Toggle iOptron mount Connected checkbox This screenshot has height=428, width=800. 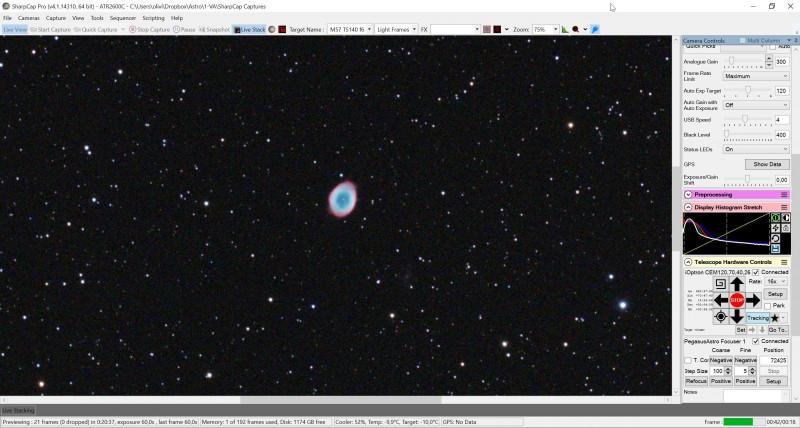pos(756,272)
